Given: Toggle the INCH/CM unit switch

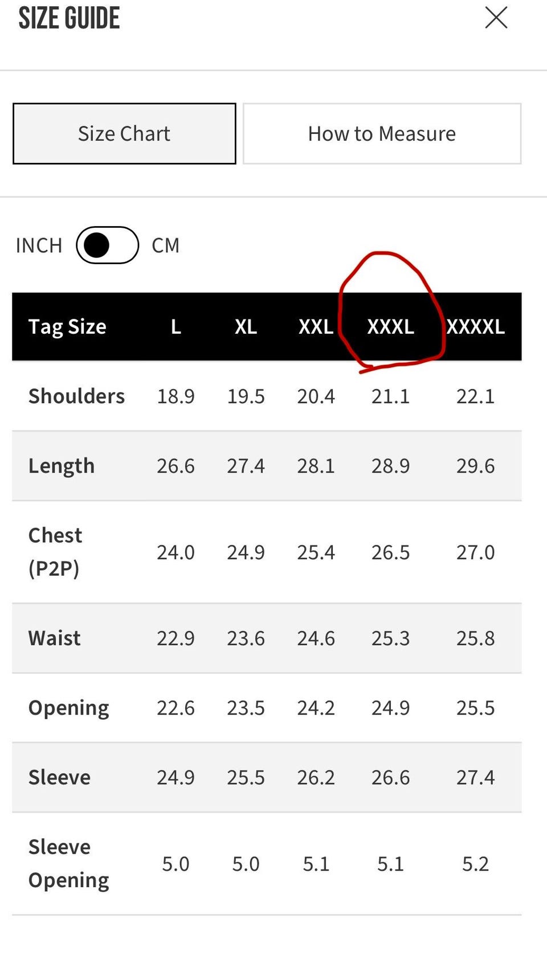Looking at the screenshot, I should coord(108,245).
